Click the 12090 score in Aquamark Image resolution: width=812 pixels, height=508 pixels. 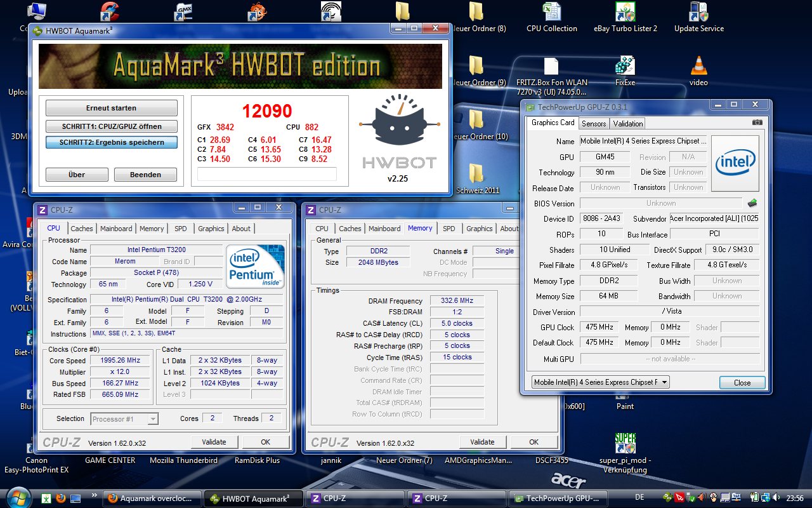click(267, 111)
